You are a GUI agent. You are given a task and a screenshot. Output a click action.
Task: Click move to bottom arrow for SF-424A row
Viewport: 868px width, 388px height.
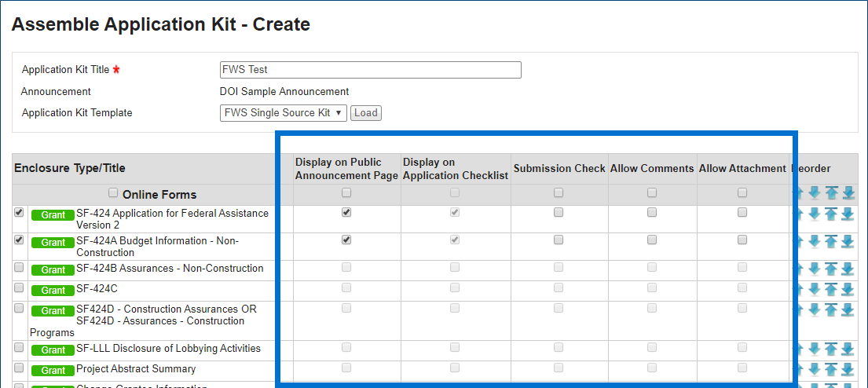click(848, 241)
